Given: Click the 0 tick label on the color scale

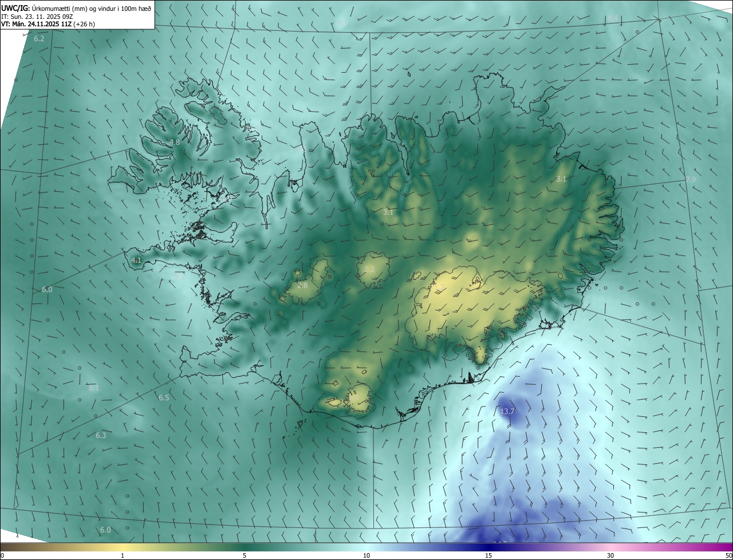Looking at the screenshot, I should pos(2,555).
